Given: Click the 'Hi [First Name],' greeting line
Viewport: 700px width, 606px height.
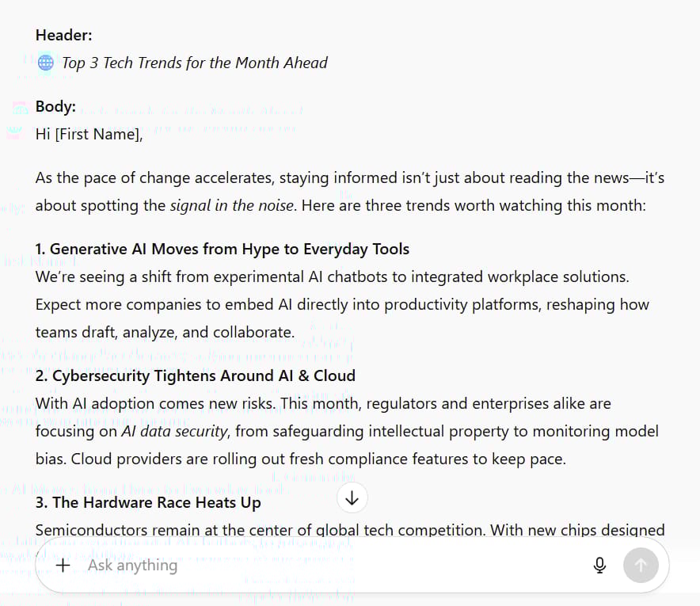Looking at the screenshot, I should point(89,135).
